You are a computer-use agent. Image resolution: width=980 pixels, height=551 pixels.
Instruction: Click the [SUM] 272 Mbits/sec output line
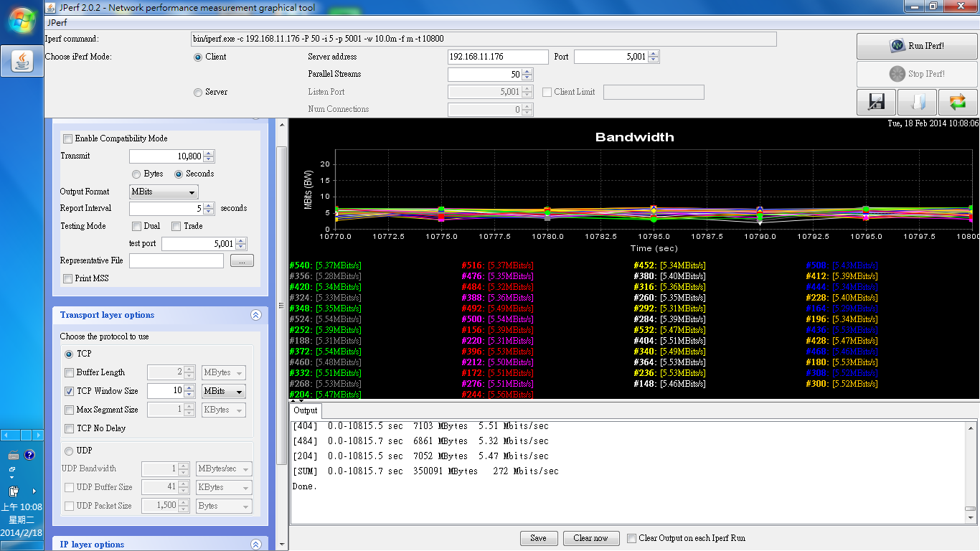tap(425, 471)
